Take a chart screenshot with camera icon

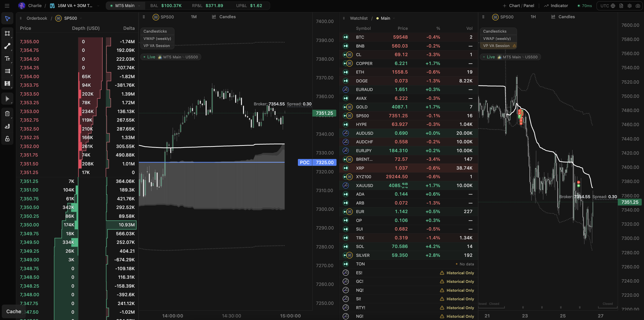(x=638, y=6)
